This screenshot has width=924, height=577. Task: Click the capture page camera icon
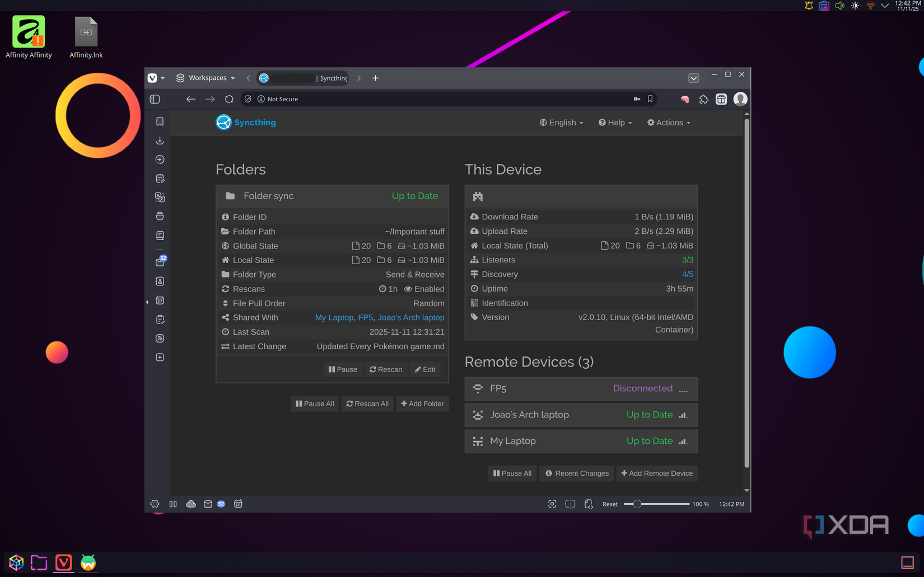552,504
